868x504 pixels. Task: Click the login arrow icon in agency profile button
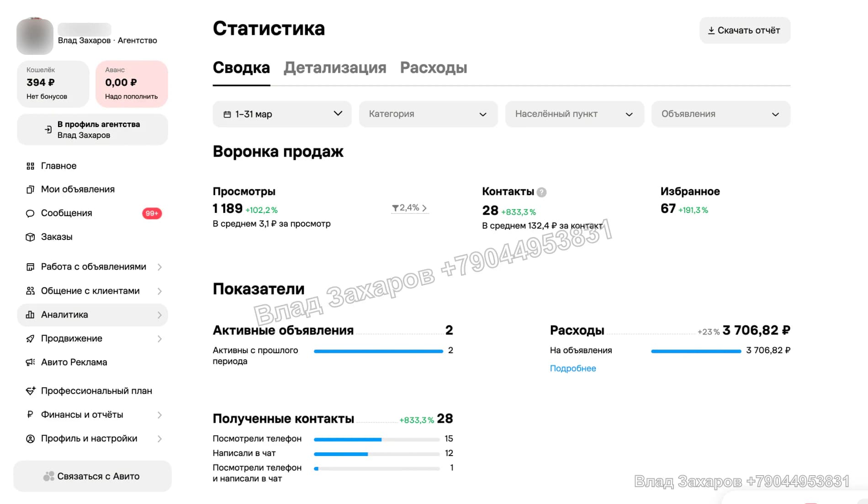pyautogui.click(x=48, y=130)
